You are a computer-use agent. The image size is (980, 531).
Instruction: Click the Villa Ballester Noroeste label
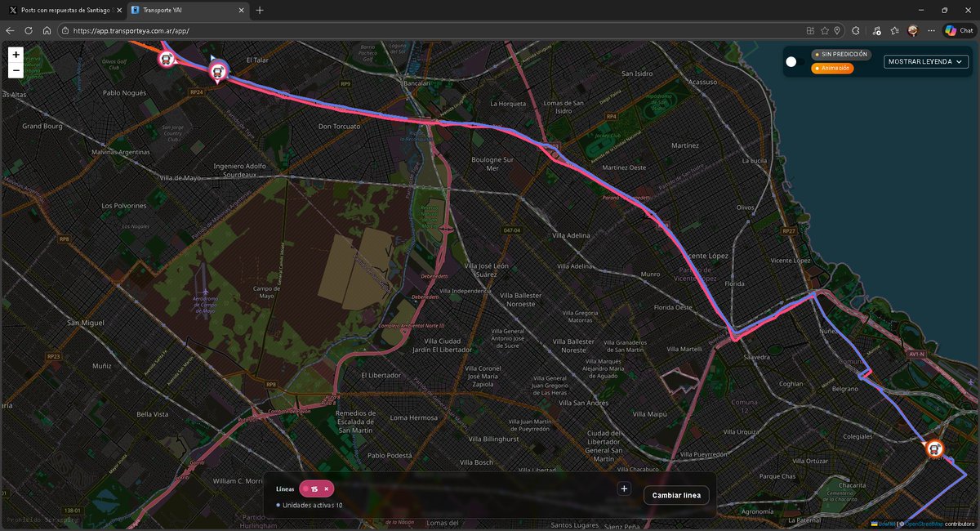tap(520, 298)
